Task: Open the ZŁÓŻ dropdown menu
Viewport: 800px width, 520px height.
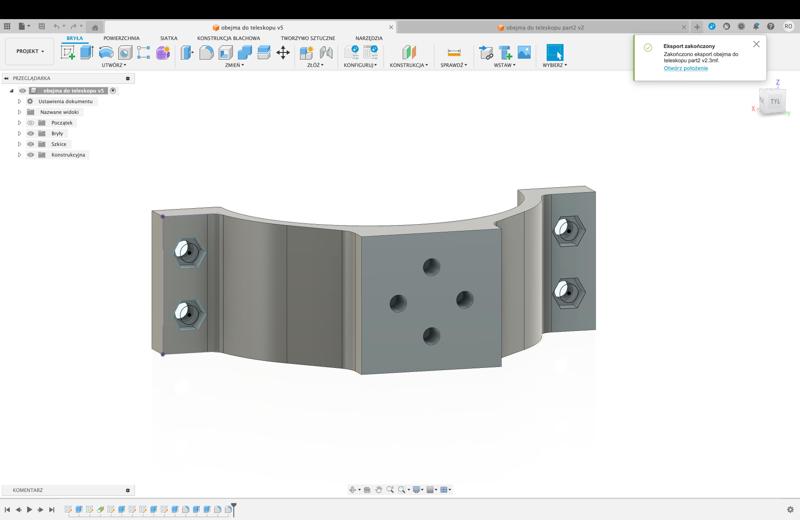Action: tap(315, 65)
